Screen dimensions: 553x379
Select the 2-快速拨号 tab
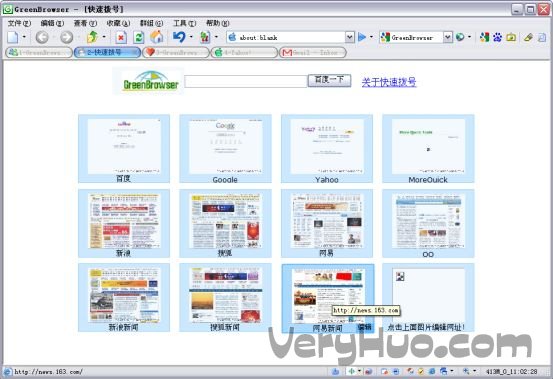(107, 53)
